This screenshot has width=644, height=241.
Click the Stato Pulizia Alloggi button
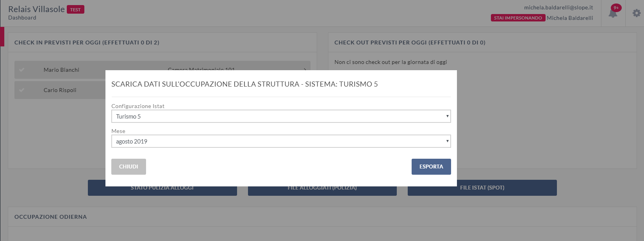point(162,191)
